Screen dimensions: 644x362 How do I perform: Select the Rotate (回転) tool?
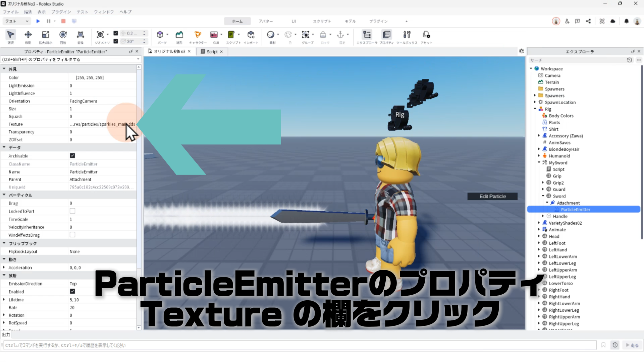(63, 35)
